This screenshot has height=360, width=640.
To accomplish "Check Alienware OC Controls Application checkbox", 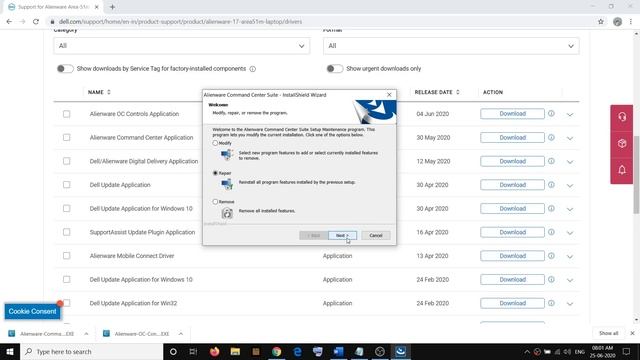I will point(67,114).
